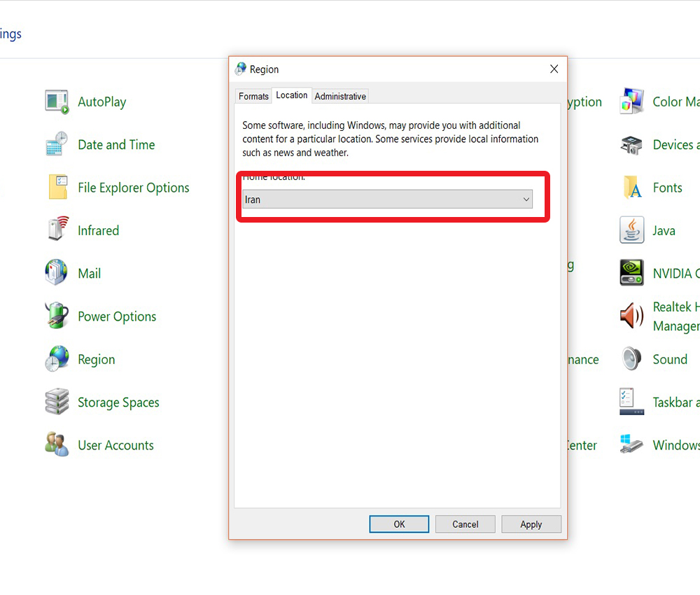Screen dimensions: 700x595
Task: Select the Location tab
Action: (x=291, y=95)
